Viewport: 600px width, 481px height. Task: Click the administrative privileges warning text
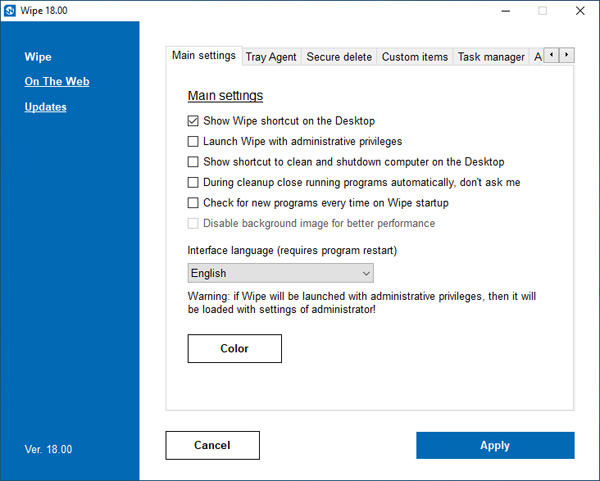[362, 303]
